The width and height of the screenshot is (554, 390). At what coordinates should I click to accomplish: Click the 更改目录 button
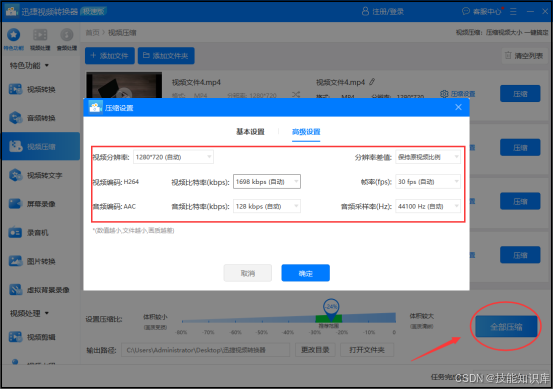(x=315, y=350)
